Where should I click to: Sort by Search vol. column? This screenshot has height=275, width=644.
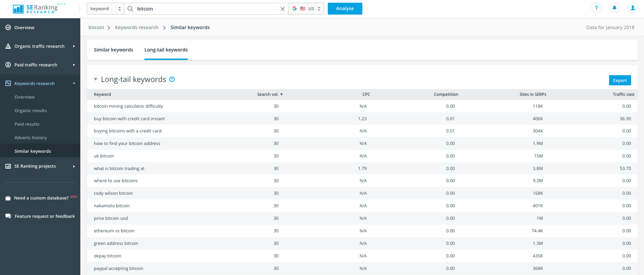click(x=269, y=94)
